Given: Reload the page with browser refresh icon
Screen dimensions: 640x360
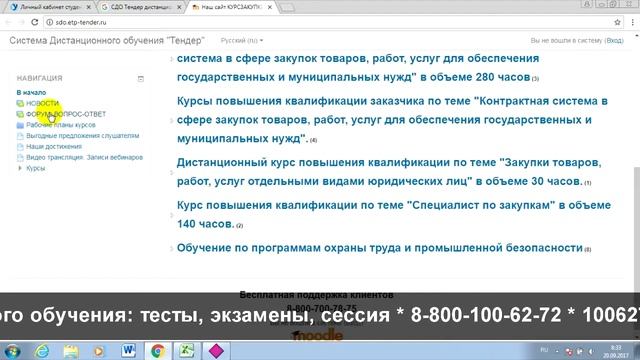Looking at the screenshot, I should [35, 22].
